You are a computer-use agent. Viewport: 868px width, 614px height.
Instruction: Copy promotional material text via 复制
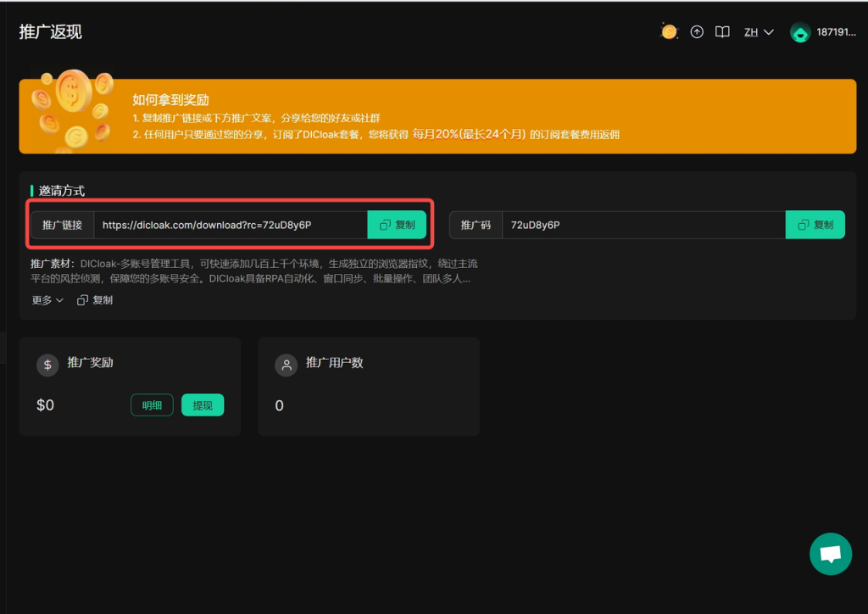click(95, 300)
